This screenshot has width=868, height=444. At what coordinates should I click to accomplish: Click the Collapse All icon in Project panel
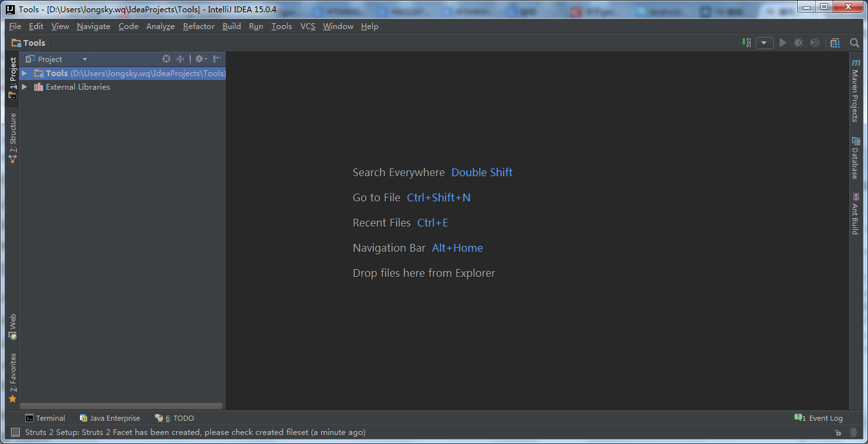click(x=180, y=59)
